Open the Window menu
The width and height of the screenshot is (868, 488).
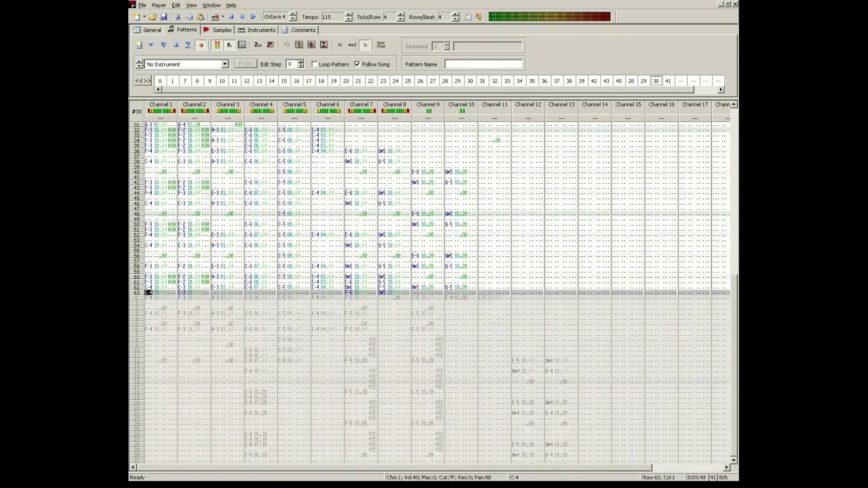pyautogui.click(x=211, y=5)
